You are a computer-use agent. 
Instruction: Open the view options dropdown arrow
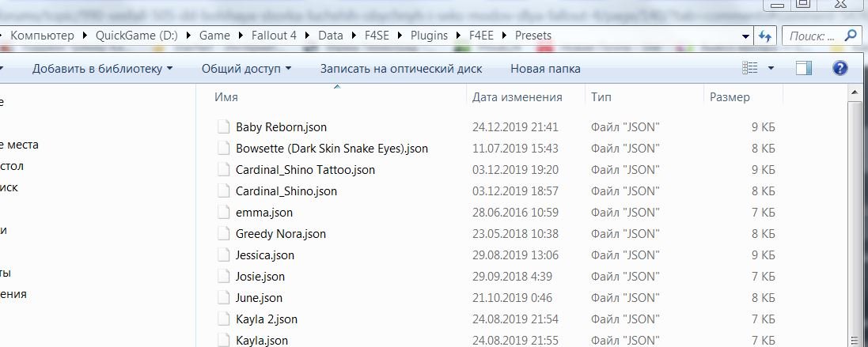(x=771, y=69)
